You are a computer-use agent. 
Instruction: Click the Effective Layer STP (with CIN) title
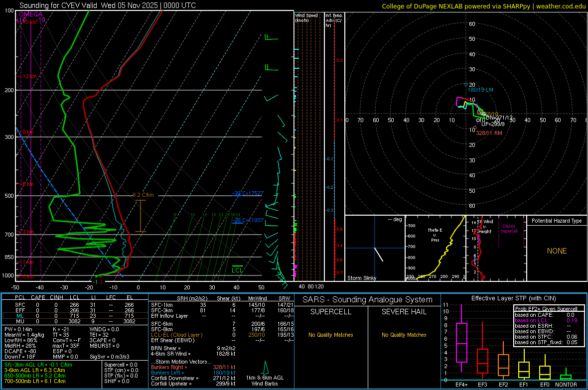[513, 298]
